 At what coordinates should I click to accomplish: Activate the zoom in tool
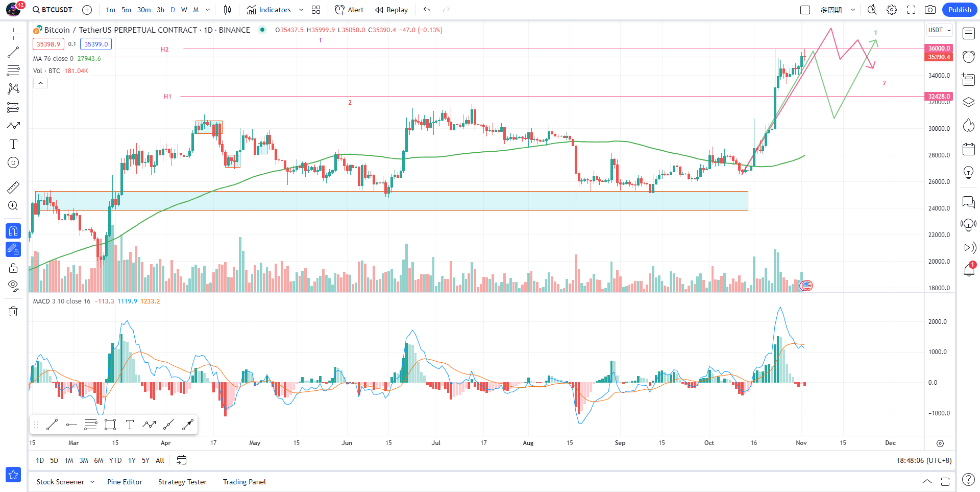pyautogui.click(x=13, y=206)
